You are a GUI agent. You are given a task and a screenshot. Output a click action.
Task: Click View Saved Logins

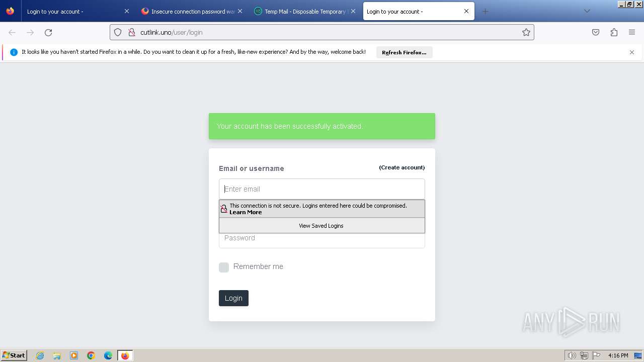(321, 226)
